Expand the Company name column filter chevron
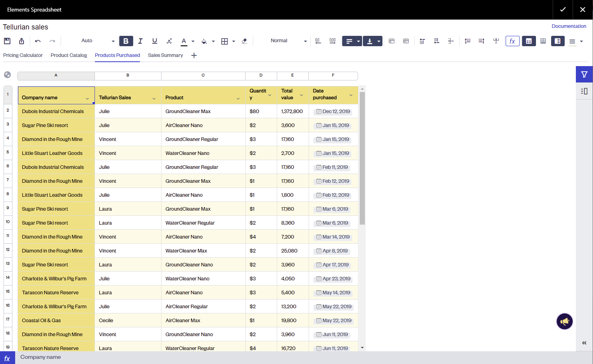Image resolution: width=593 pixels, height=364 pixels. (87, 98)
